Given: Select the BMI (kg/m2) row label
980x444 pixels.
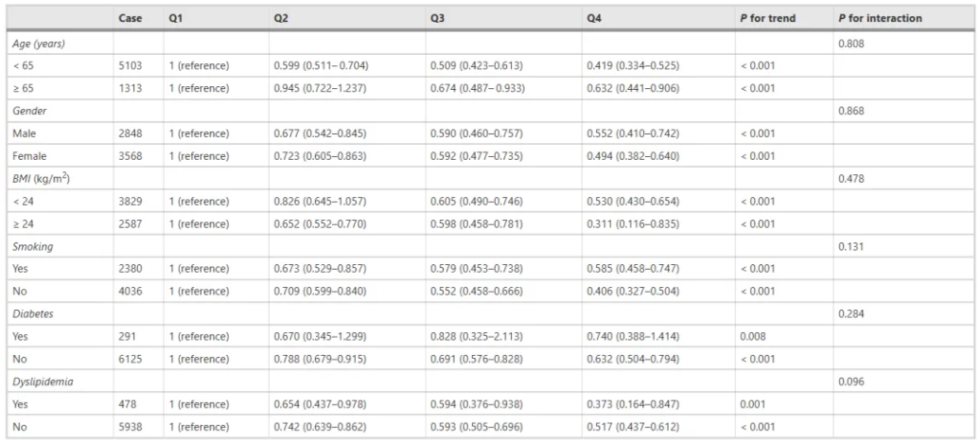Looking at the screenshot, I should coord(40,178).
